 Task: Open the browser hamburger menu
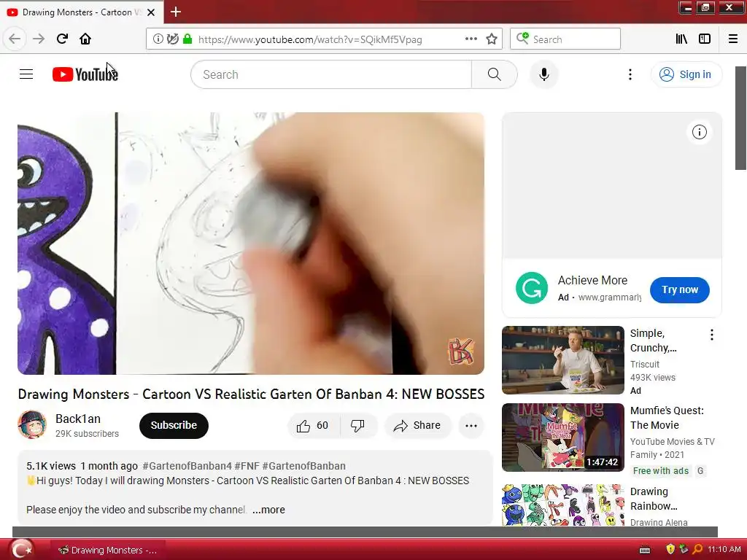(x=733, y=39)
